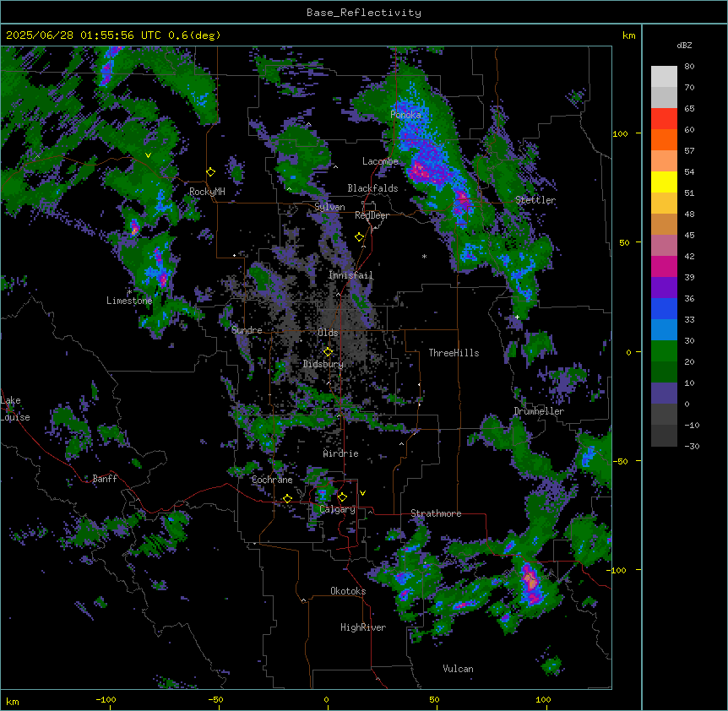
Task: Click the Banff label
Action: click(105, 479)
